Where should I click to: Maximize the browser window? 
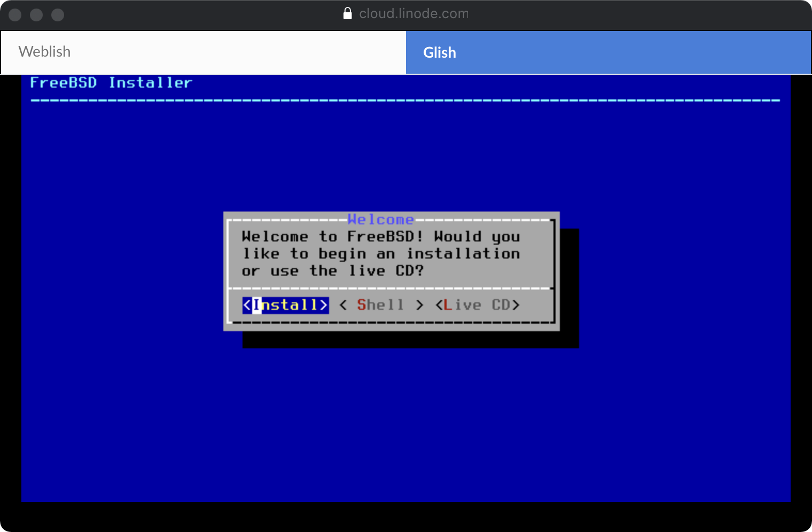(58, 15)
